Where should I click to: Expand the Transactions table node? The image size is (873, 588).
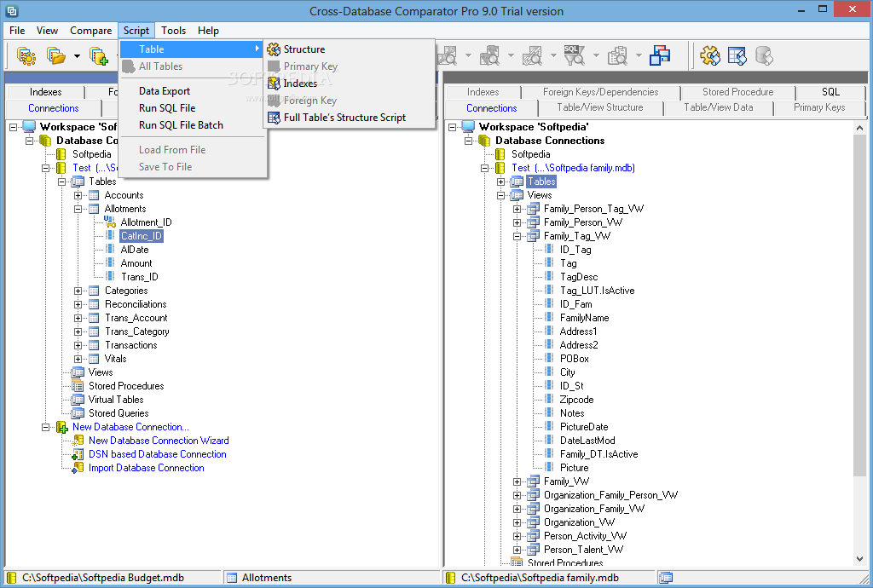78,345
